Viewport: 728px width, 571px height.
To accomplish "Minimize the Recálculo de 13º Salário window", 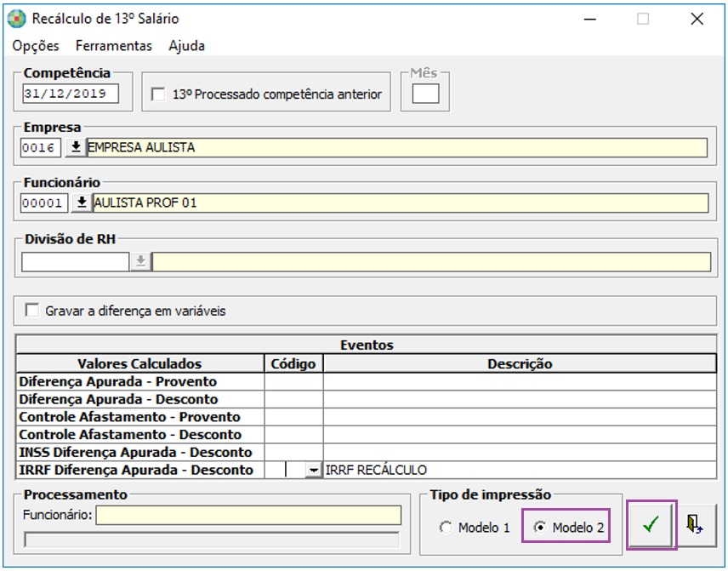I will (x=590, y=19).
